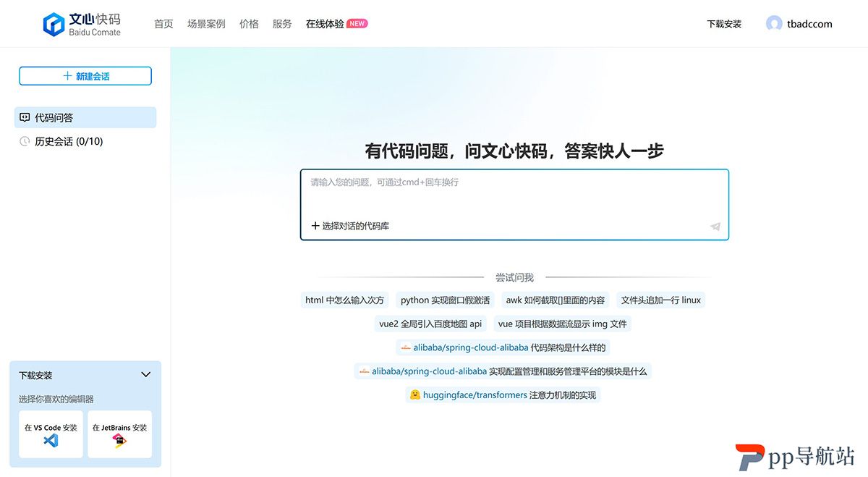Click the user avatar icon

pos(774,24)
